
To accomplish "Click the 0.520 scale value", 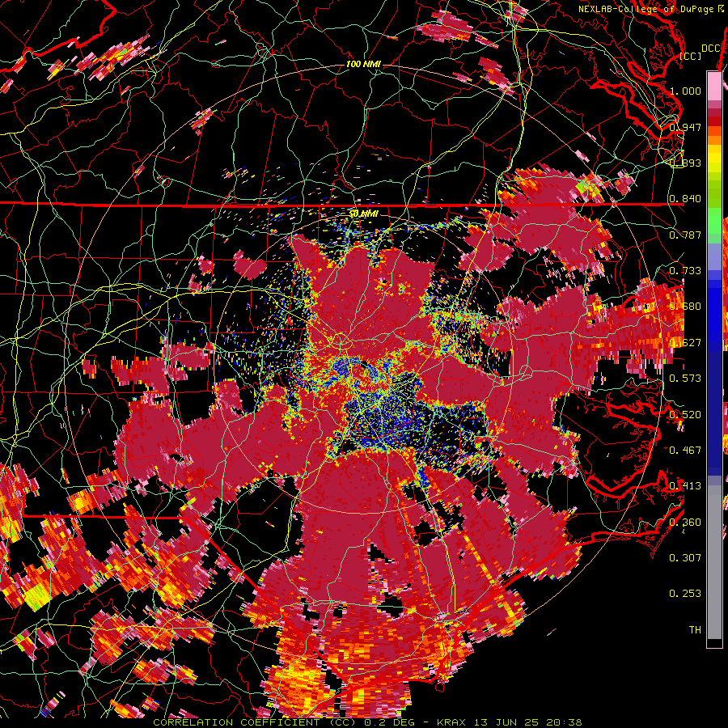I will coord(685,415).
